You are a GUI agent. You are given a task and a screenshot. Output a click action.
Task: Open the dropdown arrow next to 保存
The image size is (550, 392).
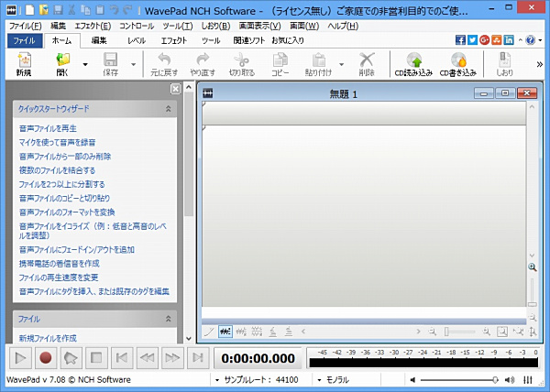tap(133, 64)
